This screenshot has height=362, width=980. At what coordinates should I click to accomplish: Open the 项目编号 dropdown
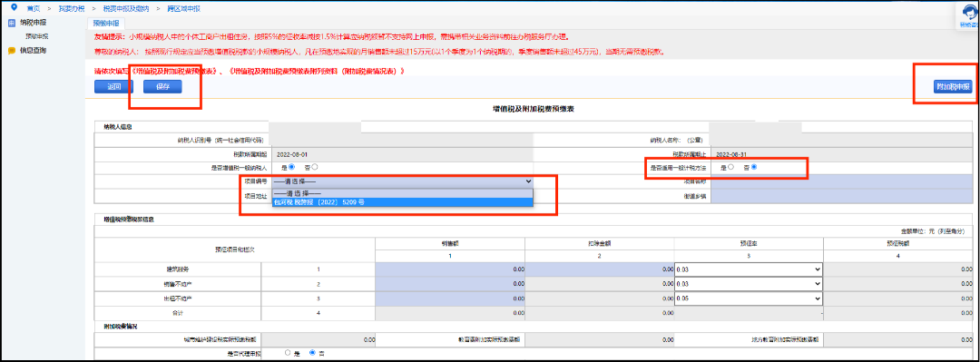click(x=403, y=181)
